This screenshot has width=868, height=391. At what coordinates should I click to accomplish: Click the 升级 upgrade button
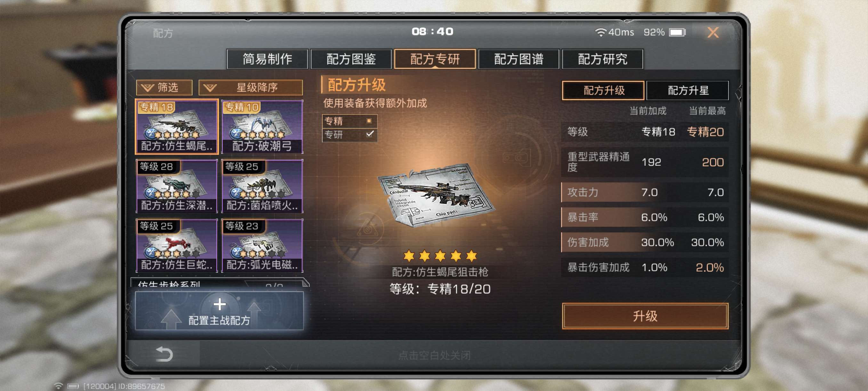[x=645, y=316]
